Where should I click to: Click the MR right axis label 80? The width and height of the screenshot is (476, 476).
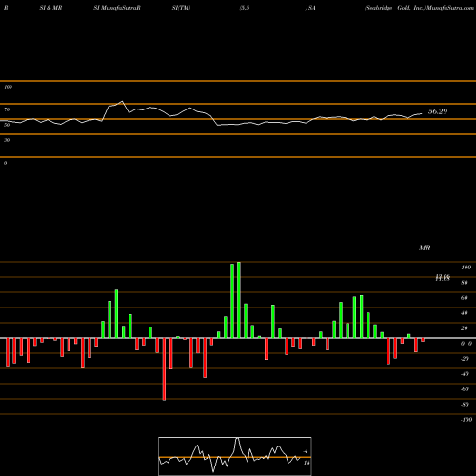tap(465, 283)
